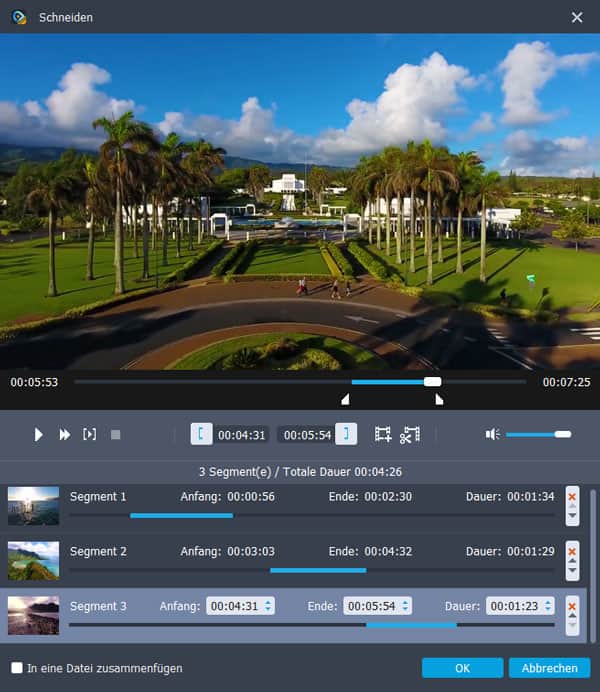Click the split segment scissors icon
Image resolution: width=600 pixels, height=692 pixels.
pos(410,435)
